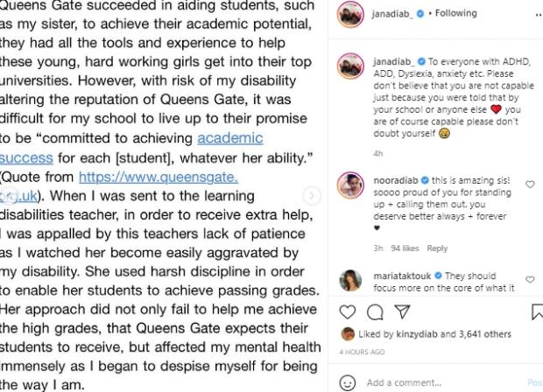
Task: Focus the Add a comment field
Action: tap(445, 382)
